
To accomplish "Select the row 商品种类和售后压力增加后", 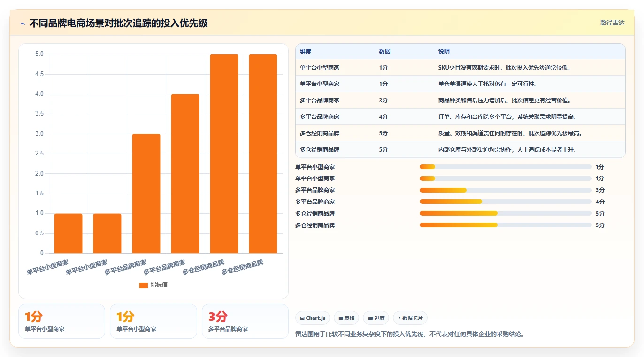I will click(x=460, y=101).
